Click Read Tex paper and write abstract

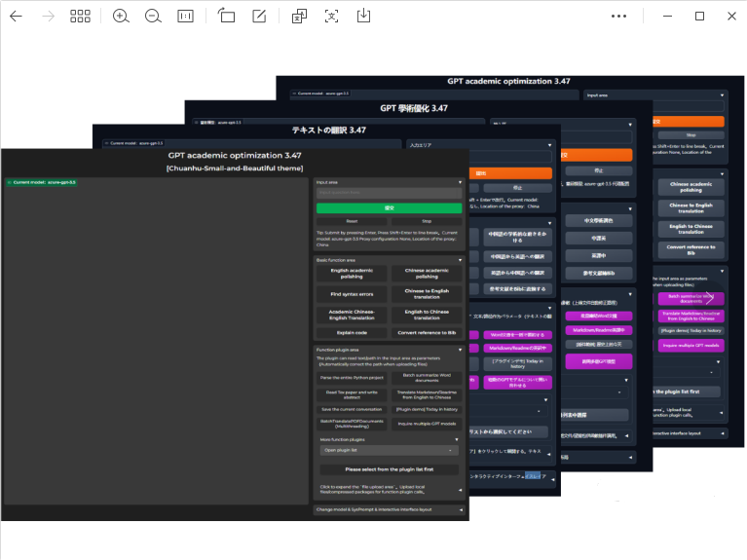coord(352,394)
